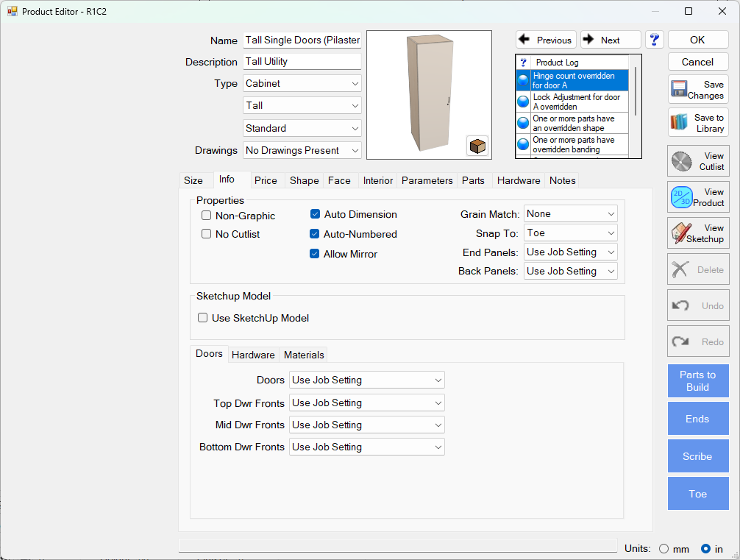The image size is (740, 560).
Task: Select the mm units radio button
Action: click(663, 548)
